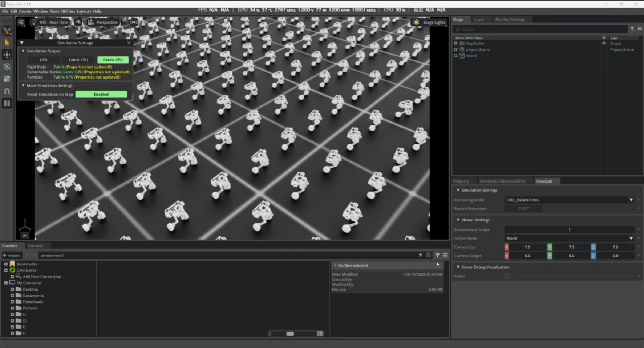The width and height of the screenshot is (644, 348).
Task: Activate the Rotate tool in the left toolbar
Action: (x=7, y=67)
